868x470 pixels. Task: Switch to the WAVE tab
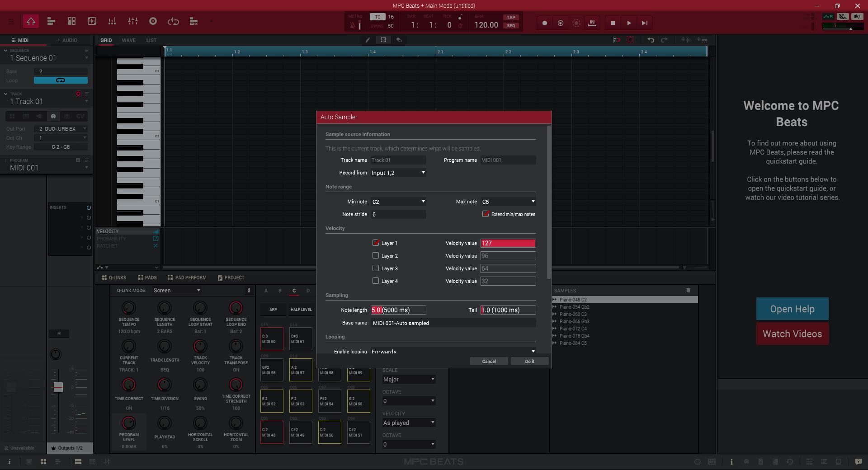129,40
